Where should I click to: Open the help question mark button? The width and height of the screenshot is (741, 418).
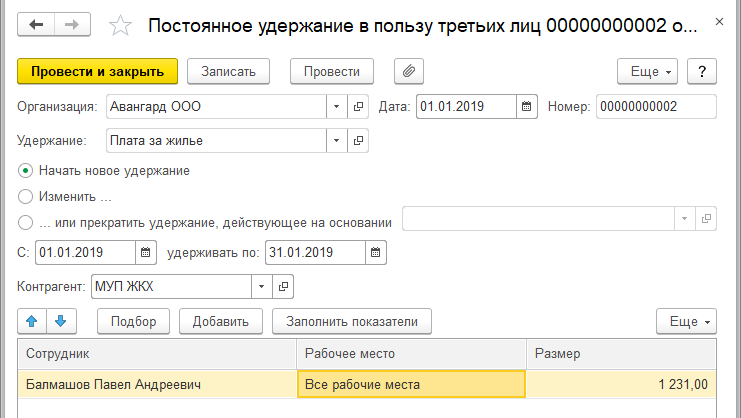[x=703, y=71]
